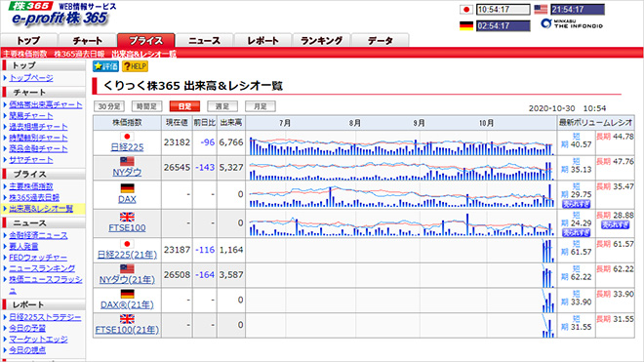This screenshot has height=362, width=644.
Task: Open the NYダウ(21年) index link
Action: [x=127, y=280]
